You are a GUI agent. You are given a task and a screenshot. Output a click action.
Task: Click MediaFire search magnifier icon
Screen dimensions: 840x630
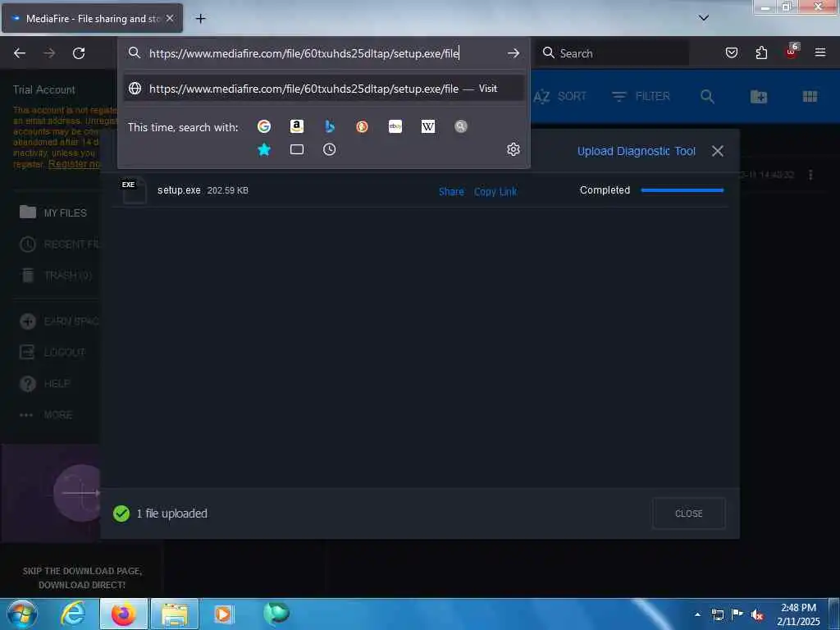coord(707,97)
